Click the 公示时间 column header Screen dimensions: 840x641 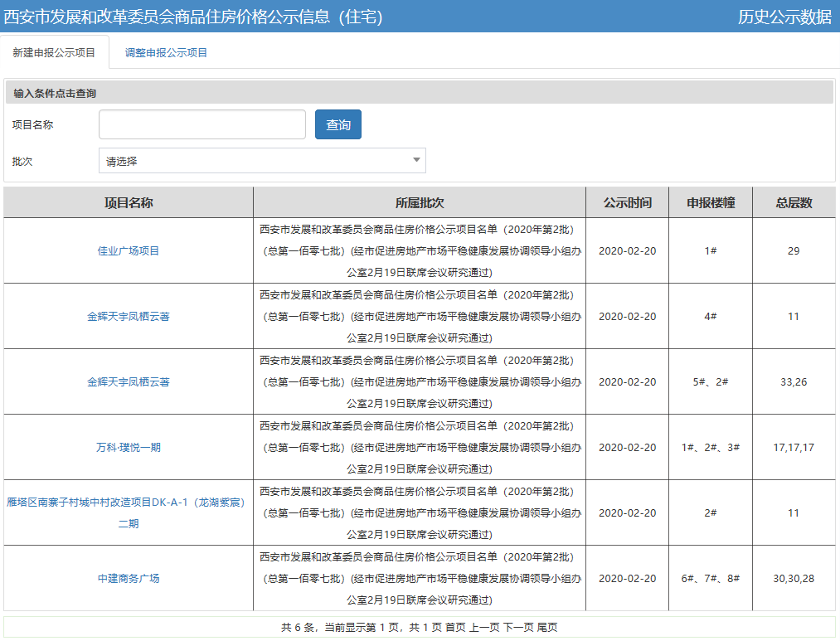point(628,202)
